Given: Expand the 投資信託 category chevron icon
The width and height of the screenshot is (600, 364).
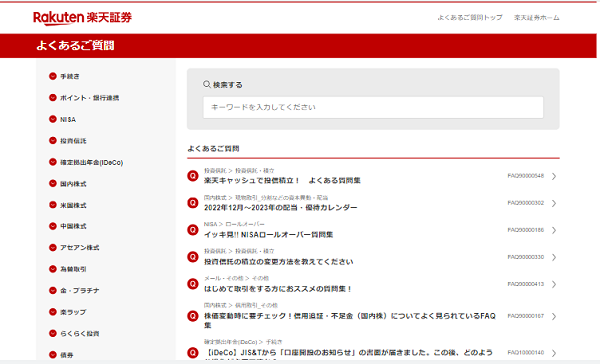Looking at the screenshot, I should pos(53,140).
